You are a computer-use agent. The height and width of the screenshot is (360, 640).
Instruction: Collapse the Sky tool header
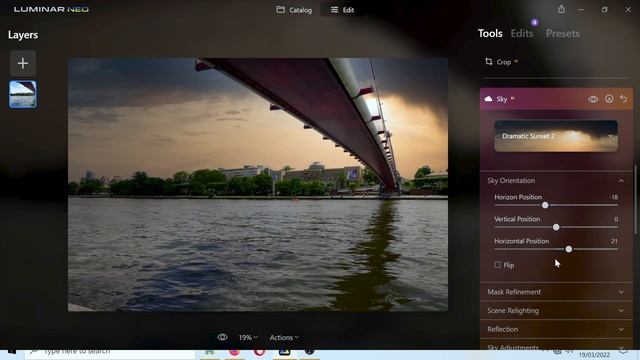(556, 99)
